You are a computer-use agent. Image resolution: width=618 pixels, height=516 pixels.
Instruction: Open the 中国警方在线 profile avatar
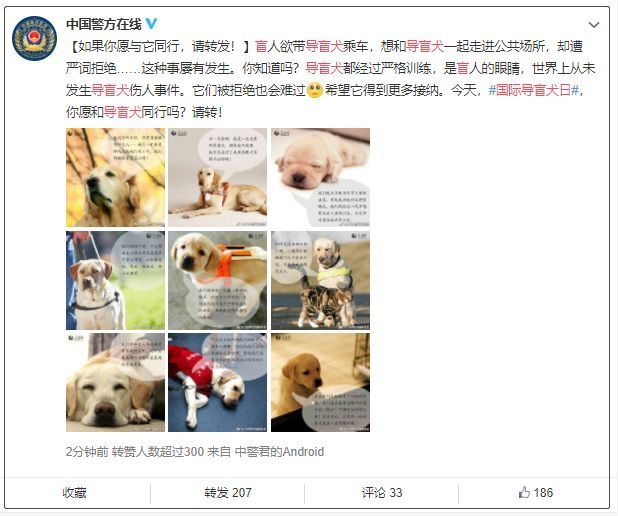(x=34, y=38)
